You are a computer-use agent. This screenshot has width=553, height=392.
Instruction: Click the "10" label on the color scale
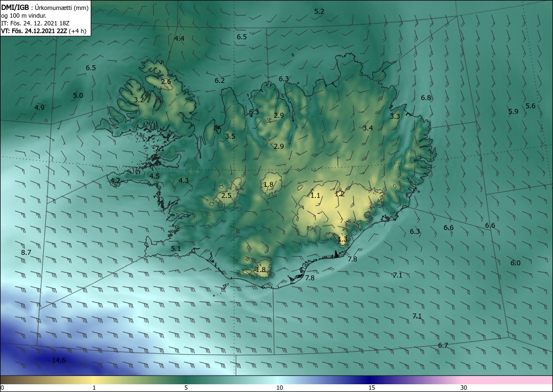point(280,388)
